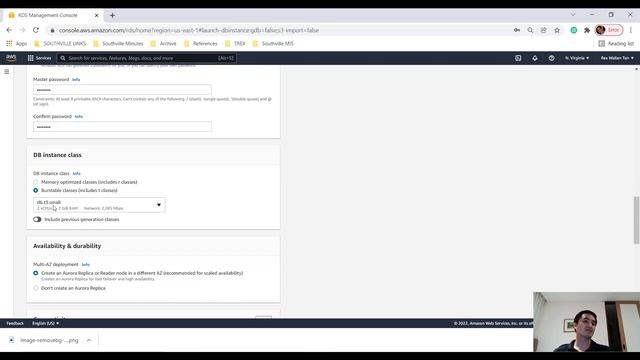This screenshot has width=640, height=360.
Task: Open the account name dropdown
Action: [x=617, y=58]
